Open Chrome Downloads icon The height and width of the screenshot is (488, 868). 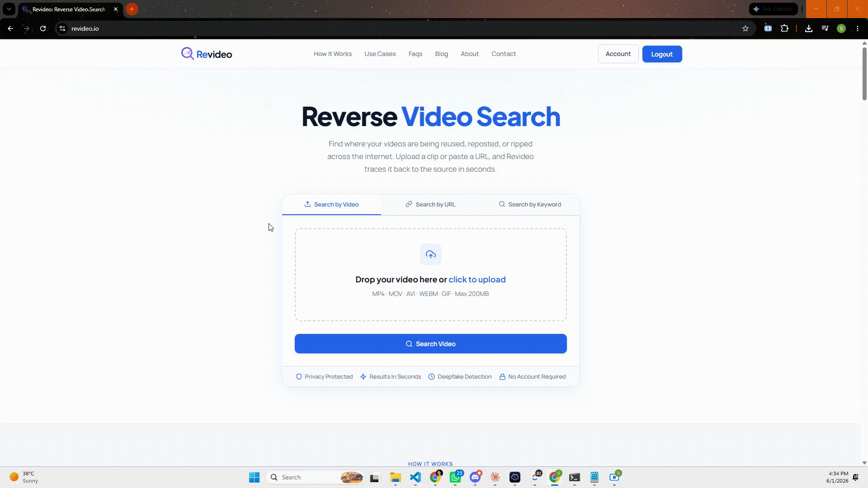[809, 28]
